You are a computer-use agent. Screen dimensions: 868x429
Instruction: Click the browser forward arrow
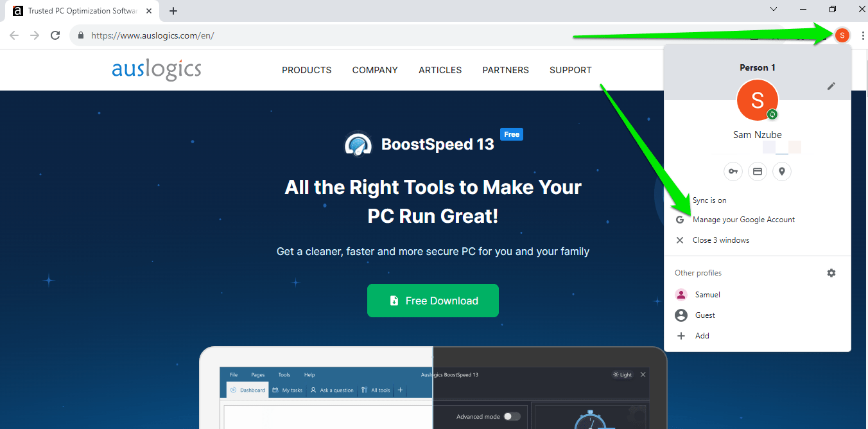click(x=35, y=35)
